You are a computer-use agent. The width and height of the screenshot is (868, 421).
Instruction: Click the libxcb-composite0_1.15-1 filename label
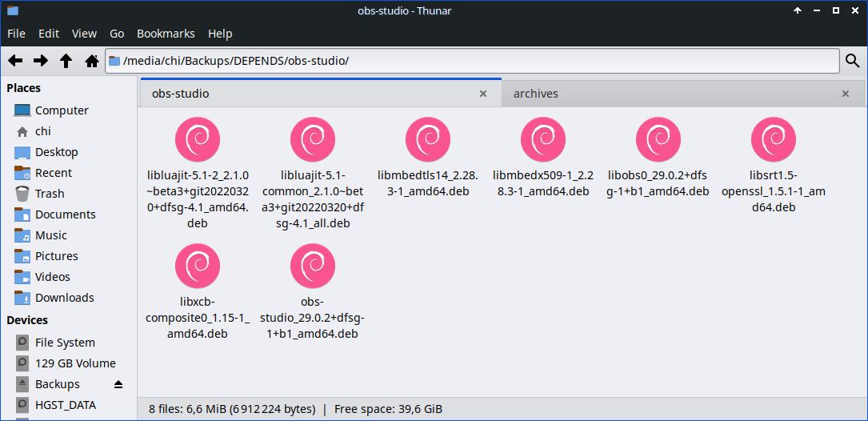pos(198,318)
